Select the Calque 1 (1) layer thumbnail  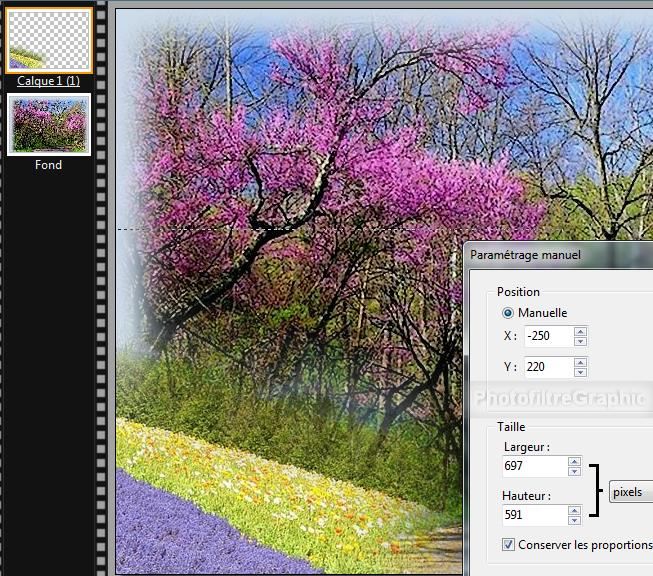click(49, 41)
